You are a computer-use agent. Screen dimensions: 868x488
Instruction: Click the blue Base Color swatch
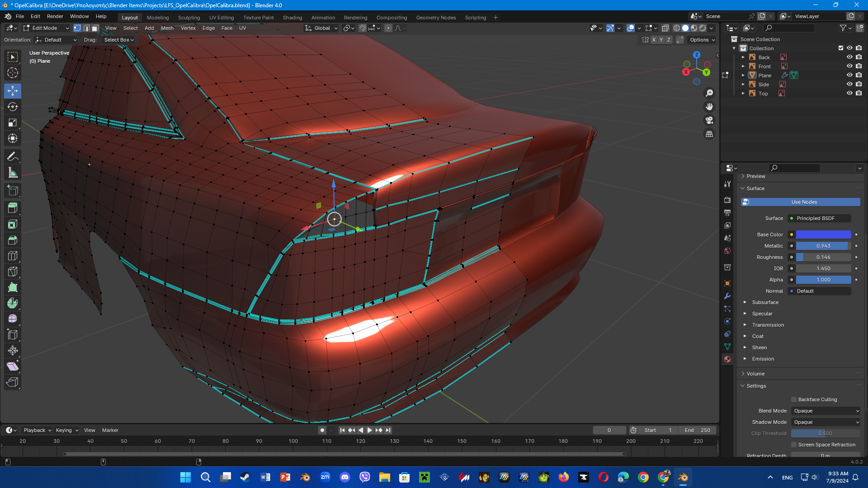click(823, 235)
